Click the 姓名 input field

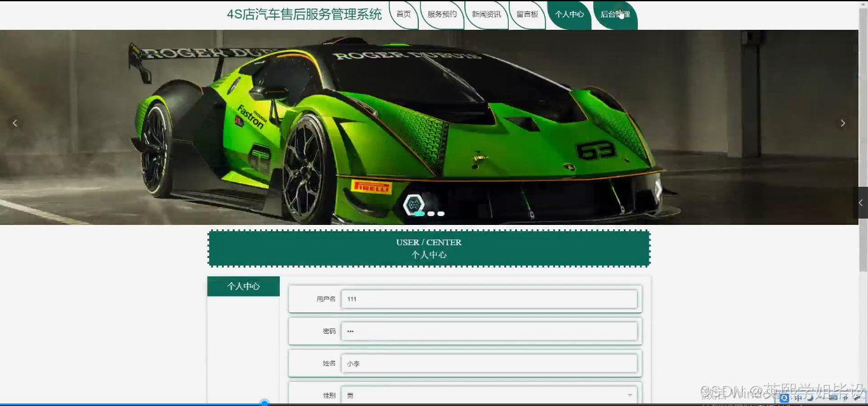(x=489, y=363)
